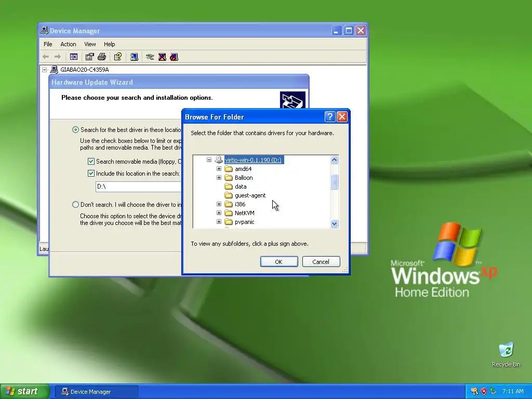Select the 'virtio-win-0.1.190 (D:)' drive label
Screen dimensions: 532x399
coord(254,160)
